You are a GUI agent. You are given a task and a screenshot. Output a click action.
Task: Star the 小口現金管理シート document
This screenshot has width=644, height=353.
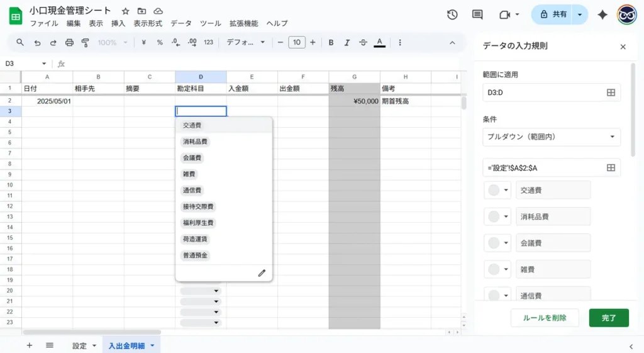126,11
